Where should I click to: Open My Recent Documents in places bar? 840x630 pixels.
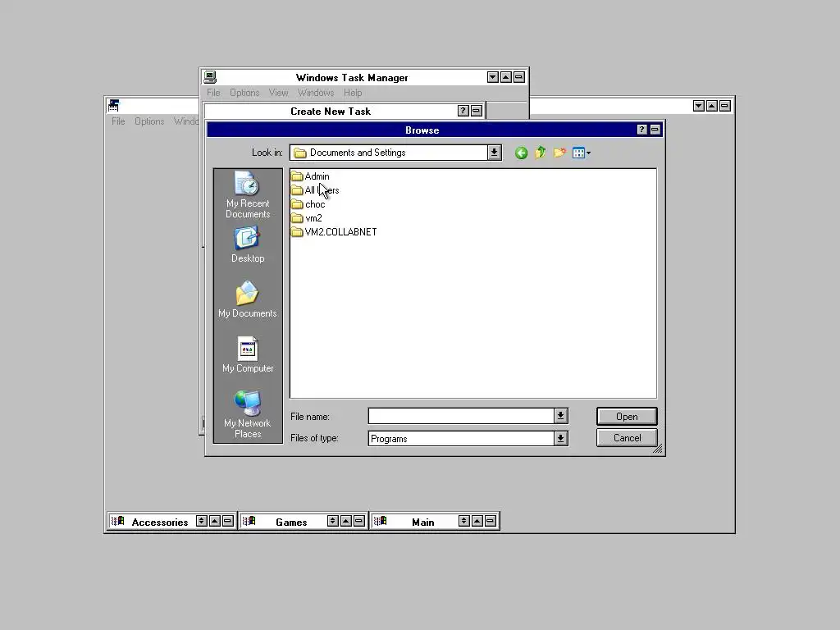pos(248,195)
